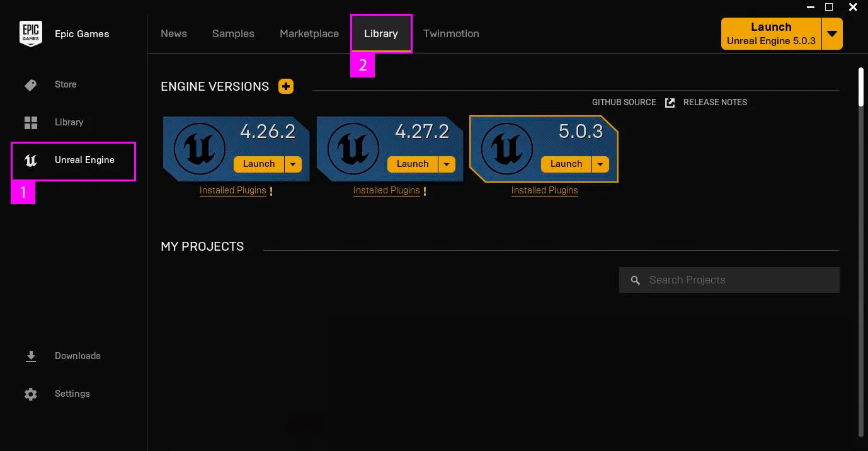Switch to the News tab

tap(174, 33)
